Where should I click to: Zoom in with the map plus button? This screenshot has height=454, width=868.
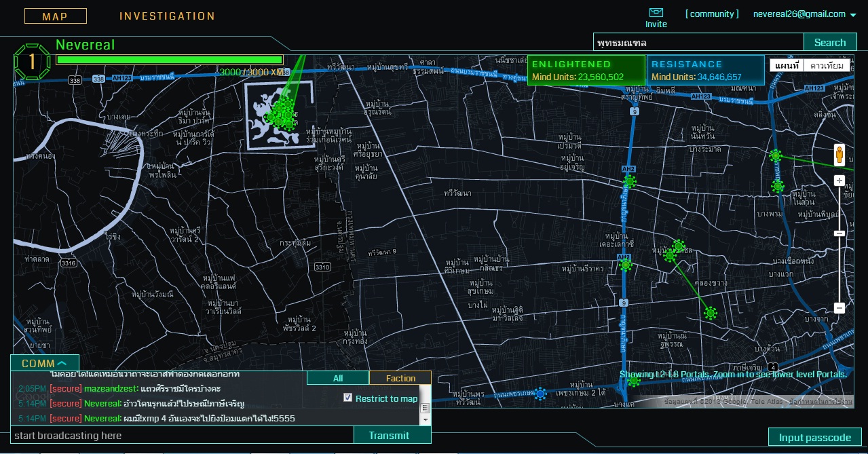[839, 181]
